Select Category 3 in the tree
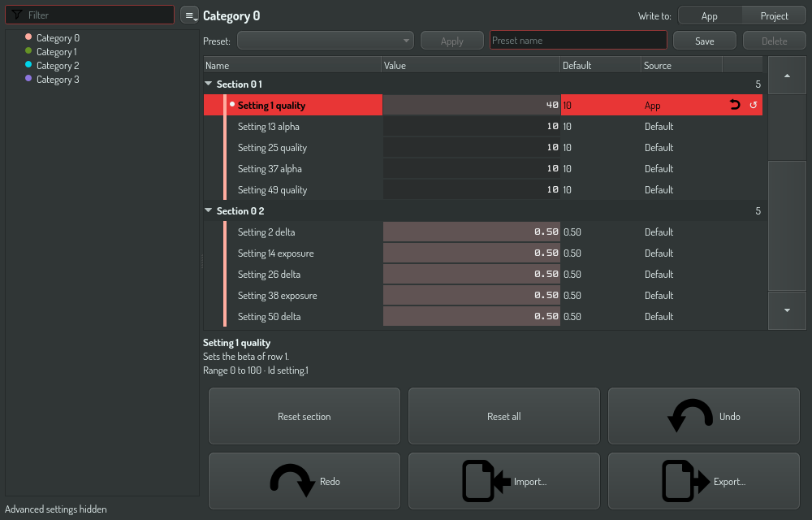This screenshot has height=520, width=812. click(58, 80)
